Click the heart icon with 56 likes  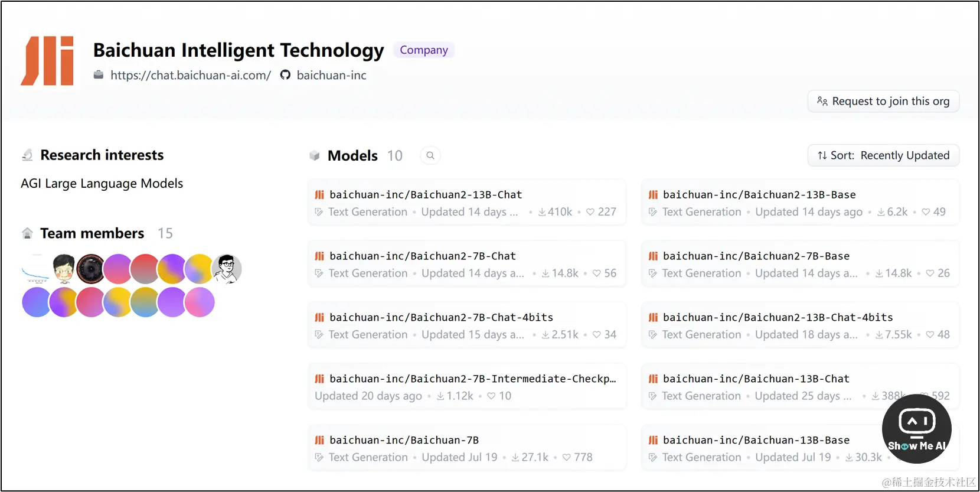pyautogui.click(x=597, y=273)
